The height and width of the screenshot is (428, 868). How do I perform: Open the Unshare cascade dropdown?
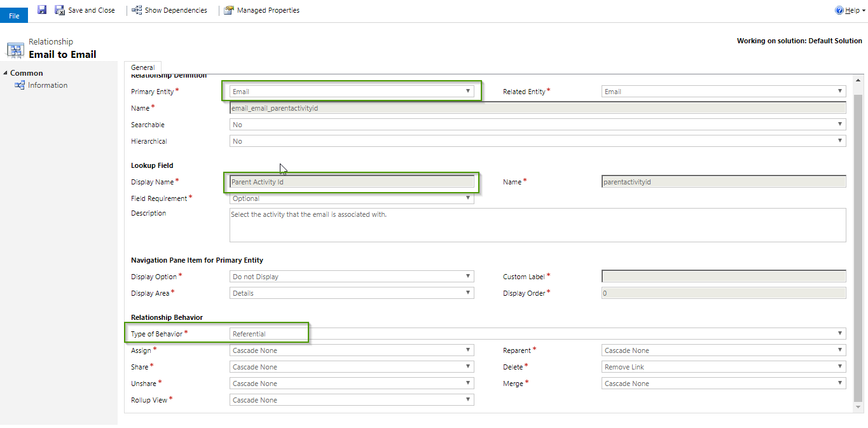[352, 383]
